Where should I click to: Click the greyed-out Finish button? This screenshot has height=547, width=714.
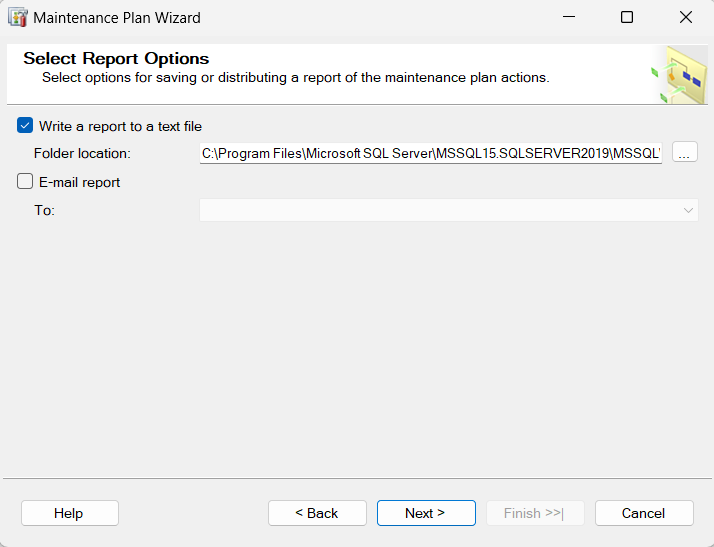pos(535,513)
